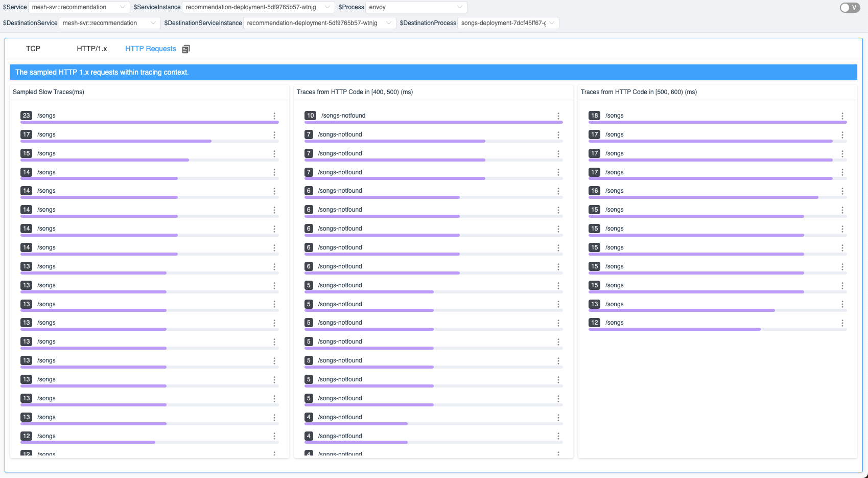Viewport: 868px width, 478px height.
Task: Expand the $Process selector
Action: (x=416, y=7)
